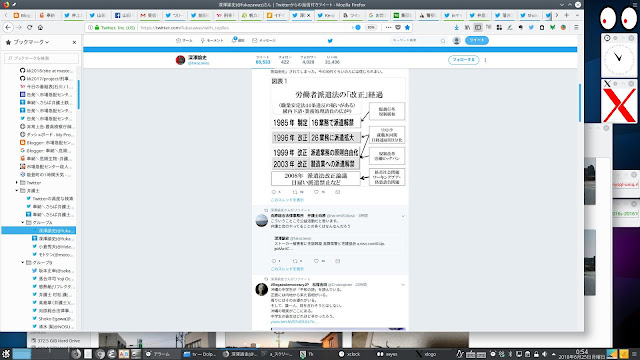The height and width of the screenshot is (360, 640).
Task: Click the blue ツイート button
Action: point(476,40)
